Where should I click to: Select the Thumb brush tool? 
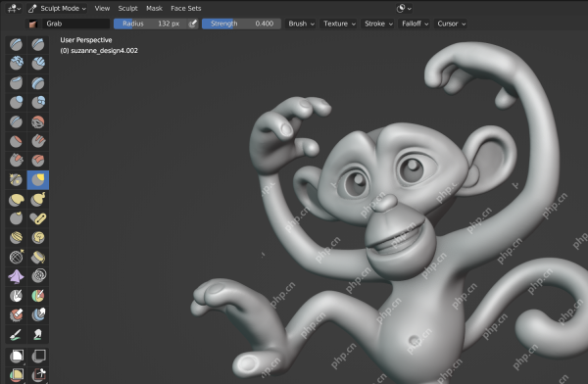pyautogui.click(x=16, y=218)
